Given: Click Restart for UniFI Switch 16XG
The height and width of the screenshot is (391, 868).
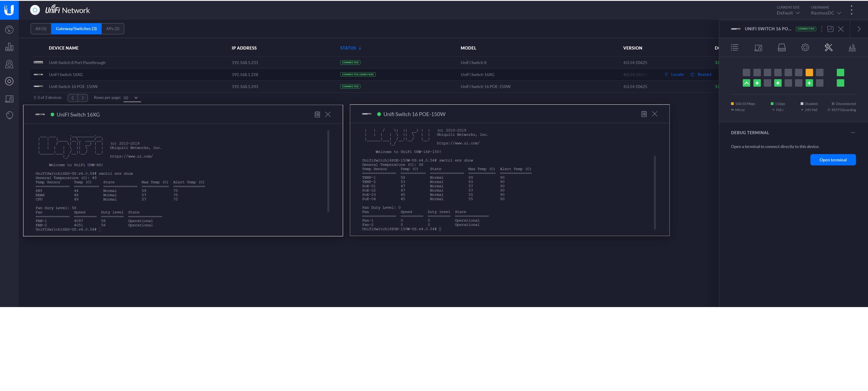Looking at the screenshot, I should 701,74.
